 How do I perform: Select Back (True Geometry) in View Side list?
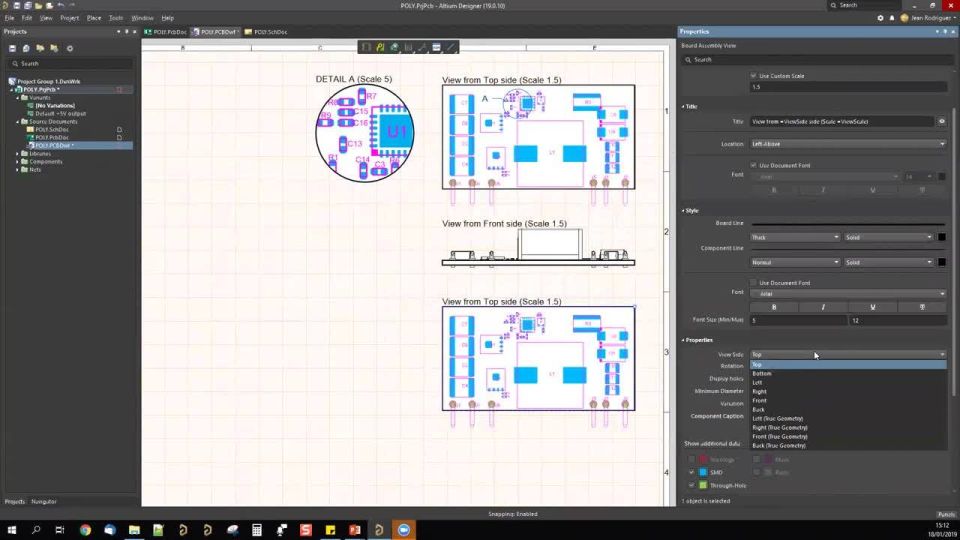tap(848, 446)
